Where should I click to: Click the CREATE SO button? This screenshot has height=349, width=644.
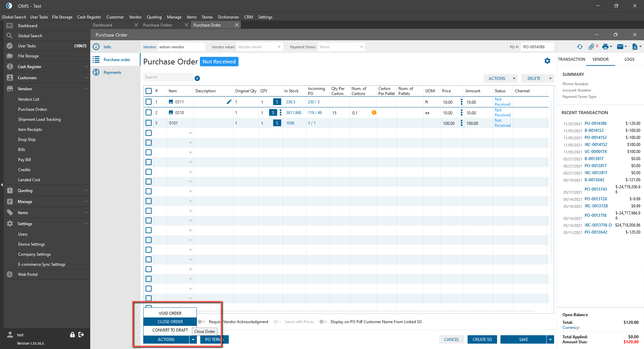click(x=482, y=340)
